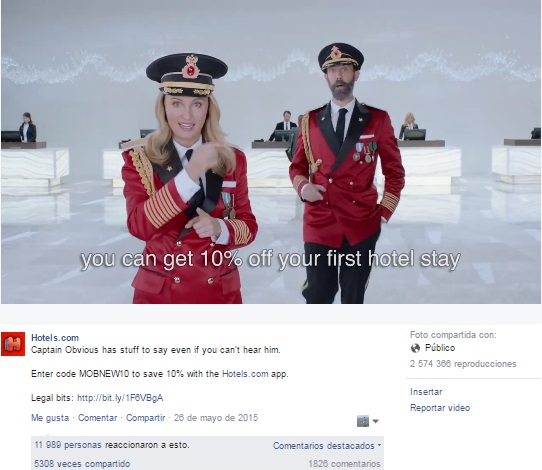Screen dimensions: 542x470
Task: Click Insertar to embed the video
Action: point(426,392)
